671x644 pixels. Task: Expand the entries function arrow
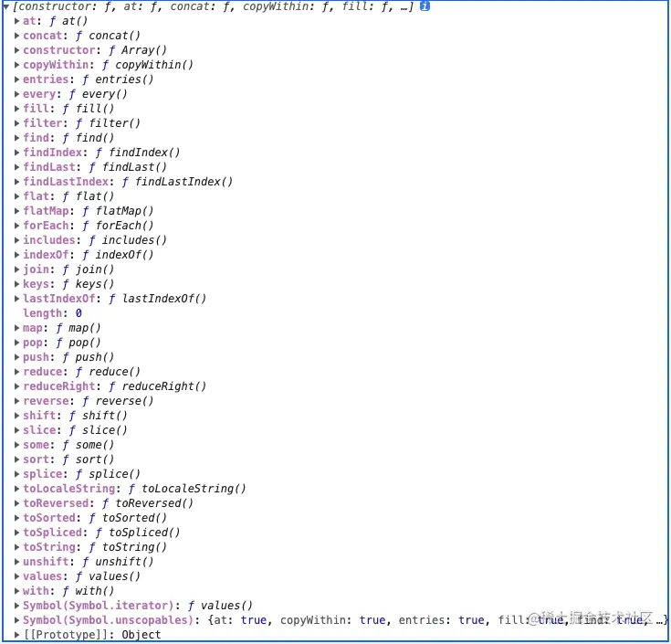pos(16,79)
